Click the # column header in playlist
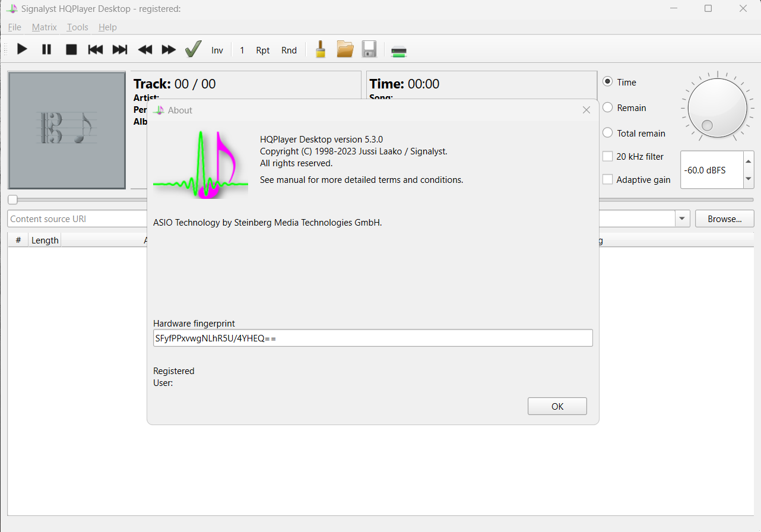The height and width of the screenshot is (532, 761). pyautogui.click(x=18, y=240)
